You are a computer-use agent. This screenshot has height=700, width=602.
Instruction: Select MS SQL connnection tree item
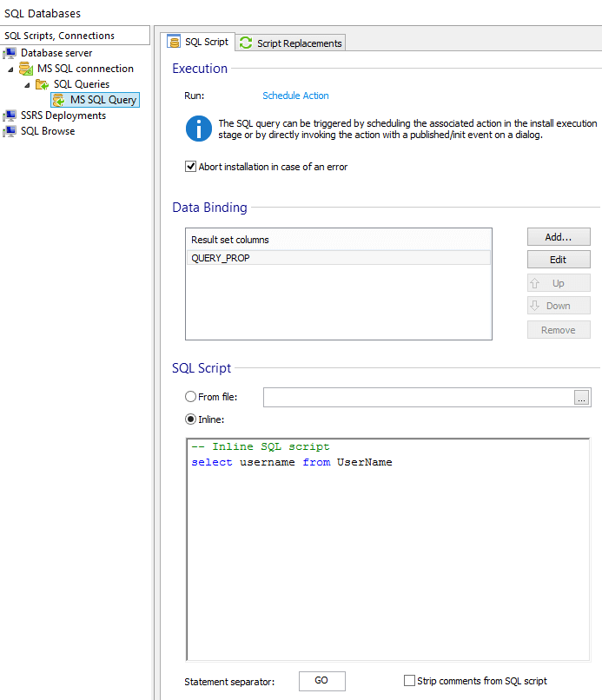tap(85, 69)
